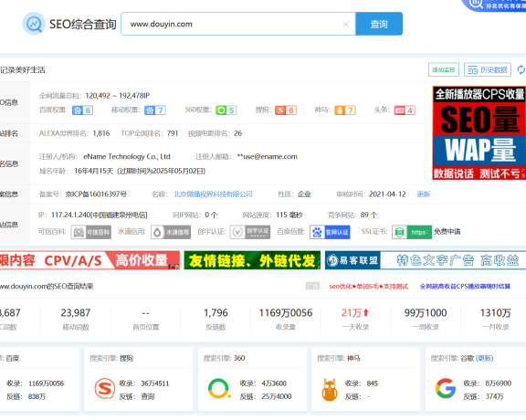Screen dimensions: 526x420
Task: Click the SEO综合查询 magnifier logo icon
Action: [x=34, y=24]
